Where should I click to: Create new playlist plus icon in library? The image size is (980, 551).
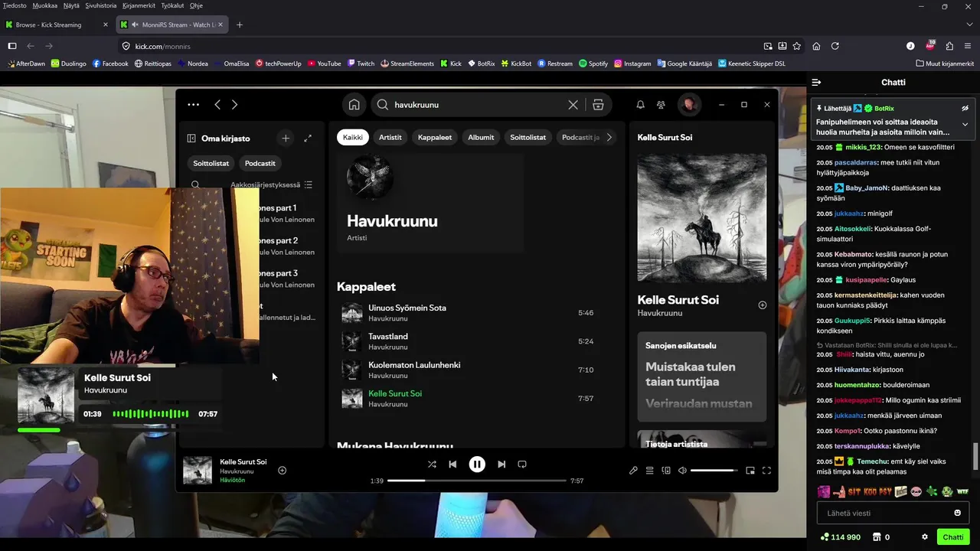pyautogui.click(x=286, y=139)
